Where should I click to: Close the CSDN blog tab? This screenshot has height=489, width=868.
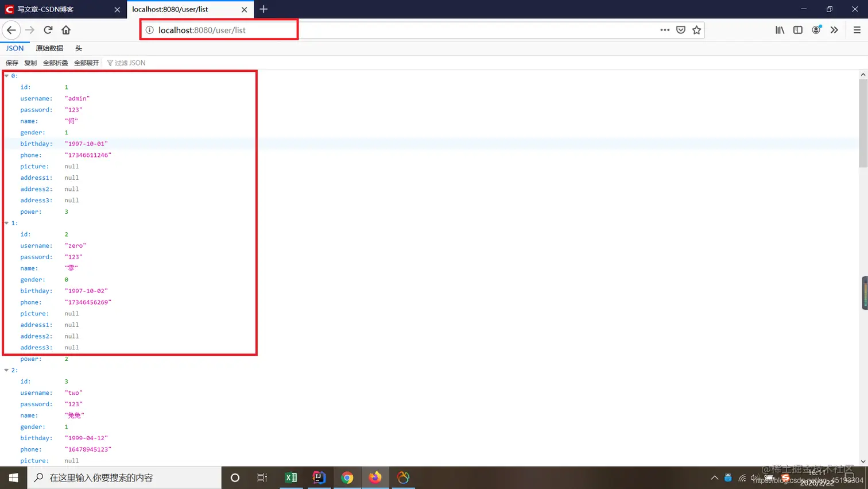pyautogui.click(x=117, y=10)
